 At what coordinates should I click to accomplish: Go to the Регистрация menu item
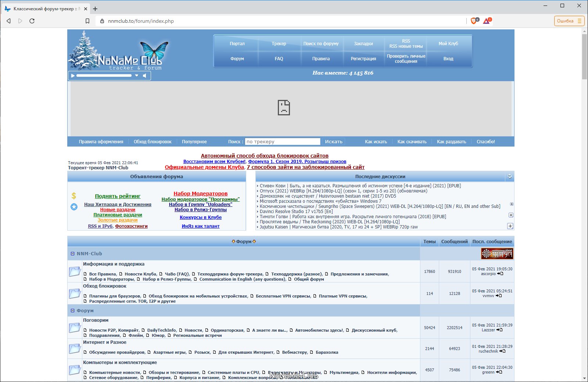[363, 59]
